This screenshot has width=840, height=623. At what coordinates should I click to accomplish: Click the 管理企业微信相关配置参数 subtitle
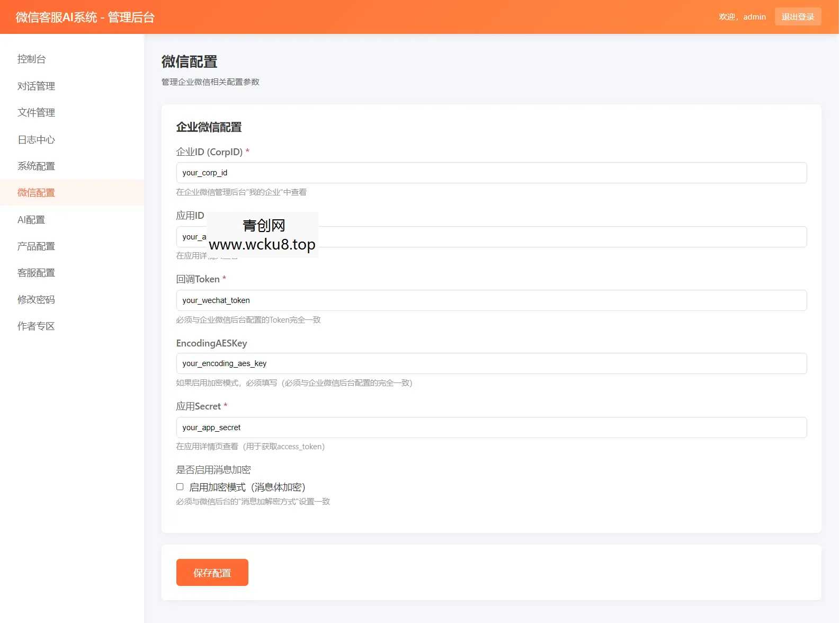click(210, 82)
